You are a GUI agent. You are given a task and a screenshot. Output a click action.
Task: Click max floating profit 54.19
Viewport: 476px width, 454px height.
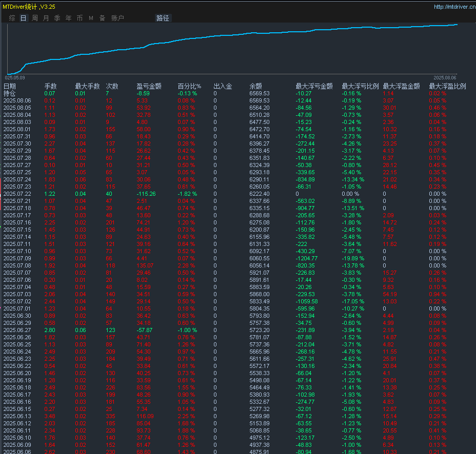(390, 294)
